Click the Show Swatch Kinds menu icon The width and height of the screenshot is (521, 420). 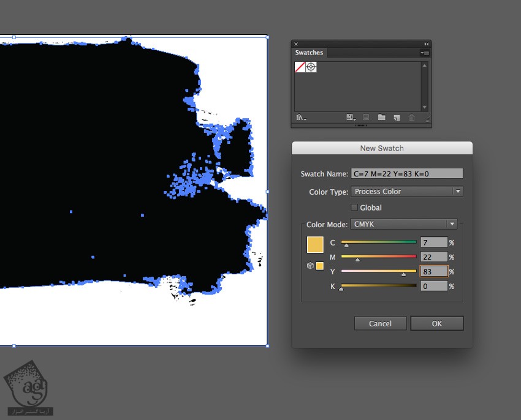click(350, 118)
